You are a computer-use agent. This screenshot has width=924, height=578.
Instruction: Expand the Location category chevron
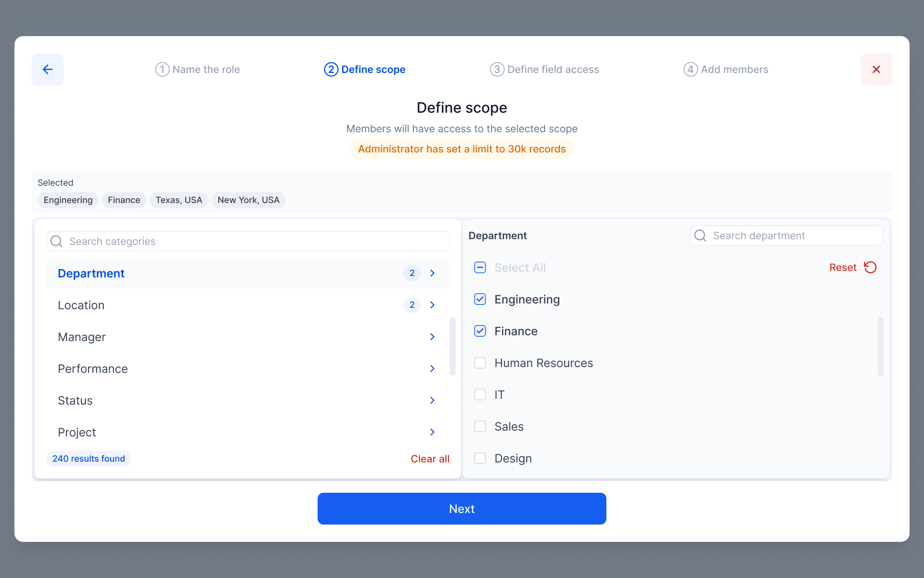pyautogui.click(x=432, y=305)
